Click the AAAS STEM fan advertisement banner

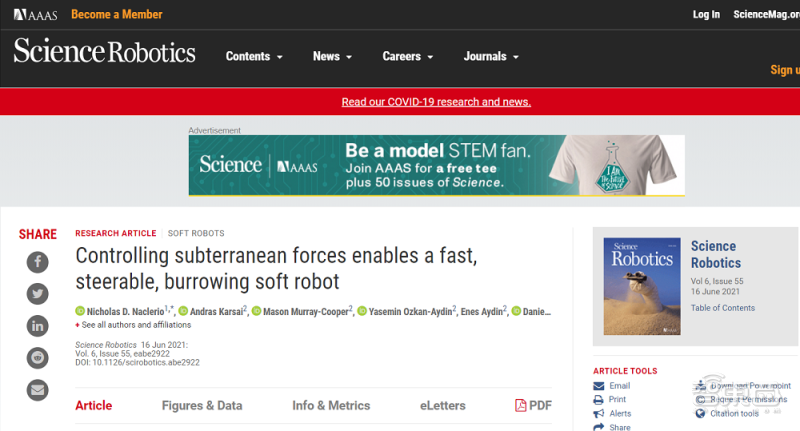tap(436, 165)
